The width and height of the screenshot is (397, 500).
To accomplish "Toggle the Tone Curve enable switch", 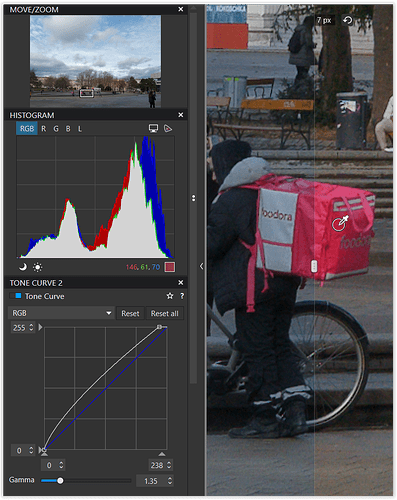I will pos(16,296).
